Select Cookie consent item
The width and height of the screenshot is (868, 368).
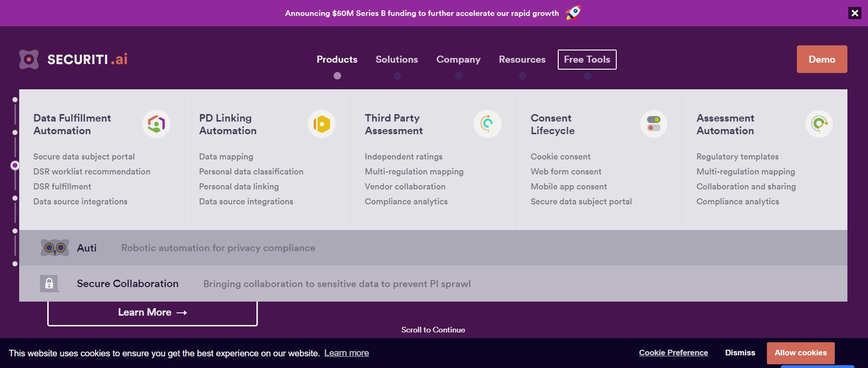[561, 157]
